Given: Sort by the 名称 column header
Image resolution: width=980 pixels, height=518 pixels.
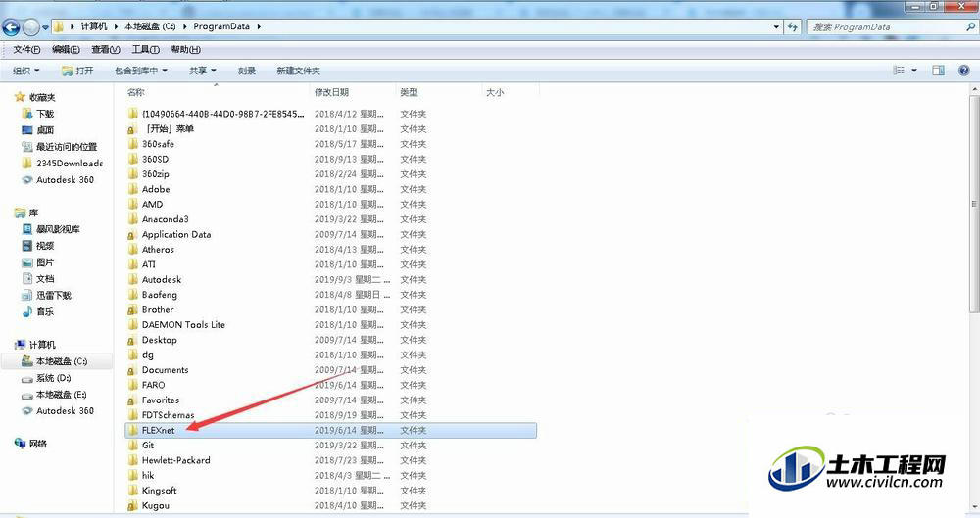Looking at the screenshot, I should click(x=135, y=92).
